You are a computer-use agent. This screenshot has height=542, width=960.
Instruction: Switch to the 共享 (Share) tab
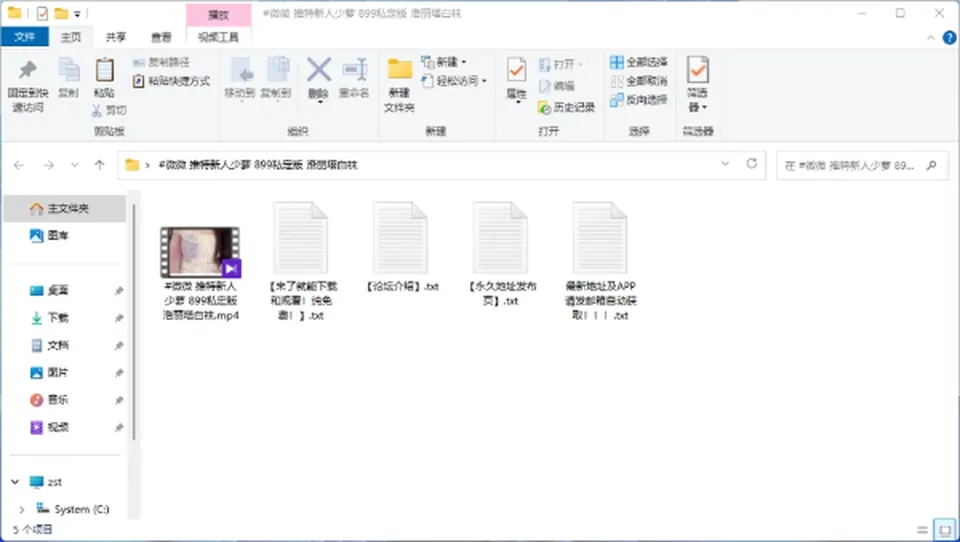point(116,37)
